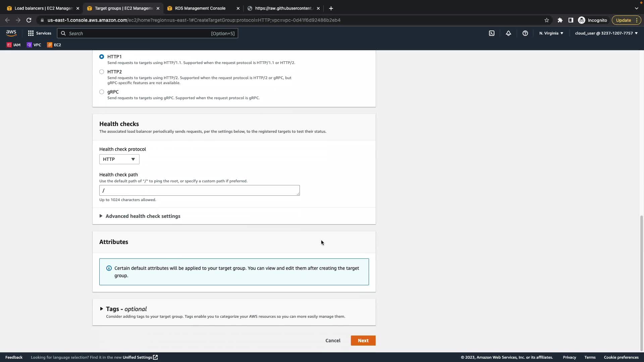644x362 pixels.
Task: Open the help question mark icon
Action: (525, 33)
